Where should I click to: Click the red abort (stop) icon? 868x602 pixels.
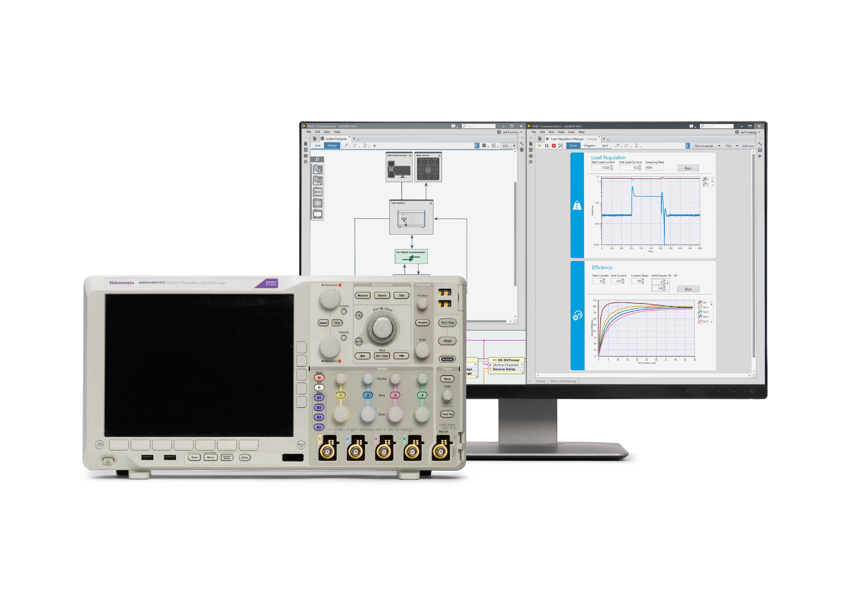[x=554, y=146]
